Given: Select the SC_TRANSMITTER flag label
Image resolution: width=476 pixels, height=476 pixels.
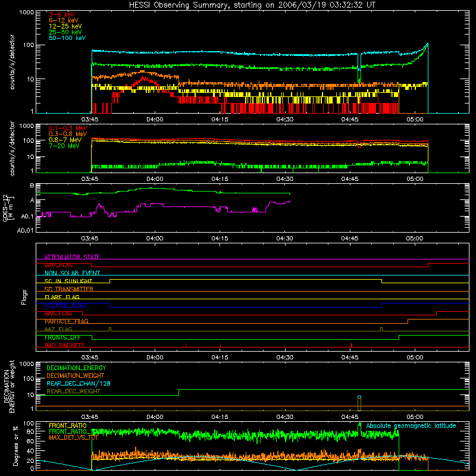Looking at the screenshot, I should (69, 289).
